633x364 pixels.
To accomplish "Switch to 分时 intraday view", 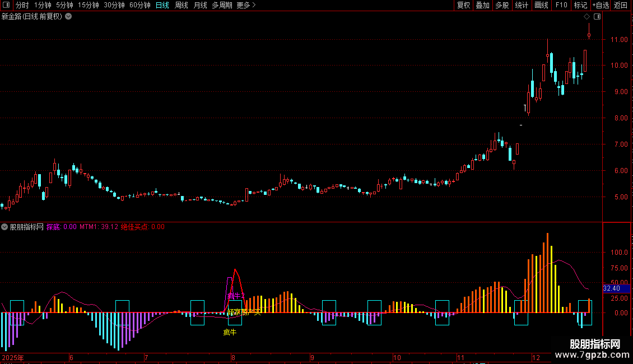I will 22,5.
